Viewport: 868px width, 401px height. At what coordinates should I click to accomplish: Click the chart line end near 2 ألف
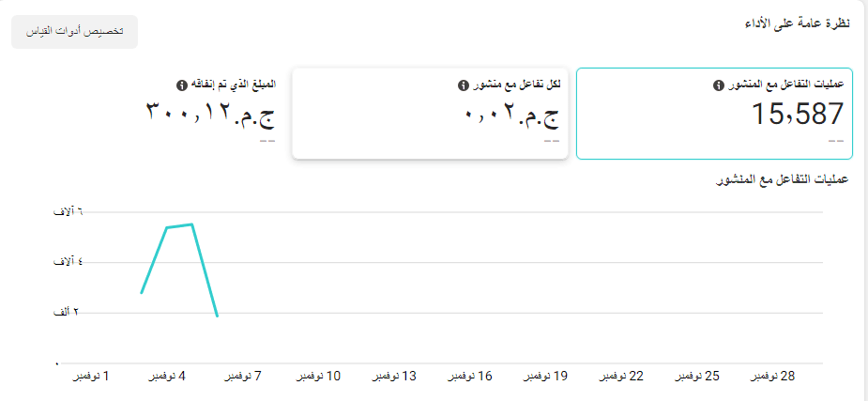[x=218, y=316]
